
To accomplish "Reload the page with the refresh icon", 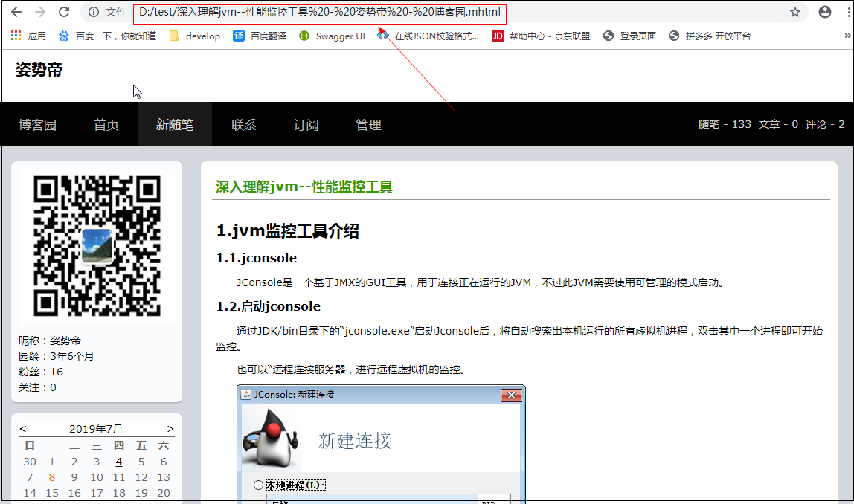I will coord(64,12).
